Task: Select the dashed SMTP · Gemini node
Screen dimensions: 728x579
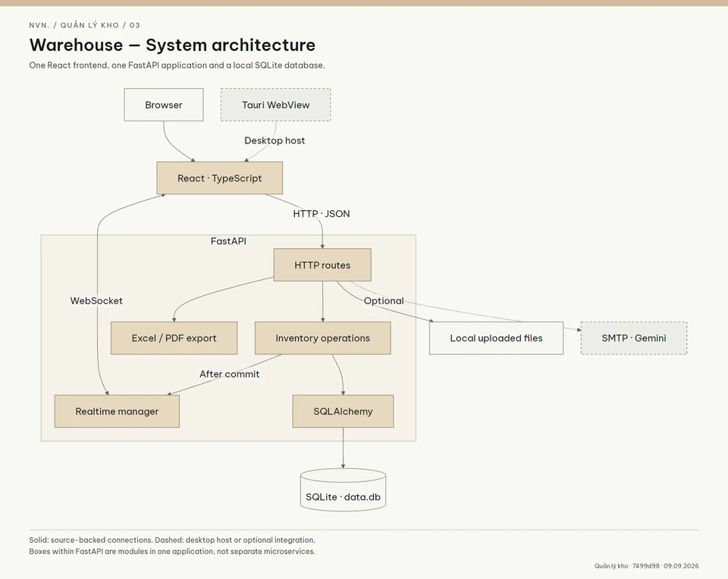Action: [x=634, y=338]
